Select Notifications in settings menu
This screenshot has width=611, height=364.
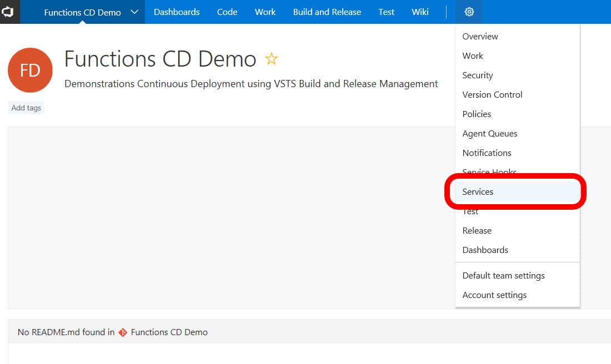point(518,153)
